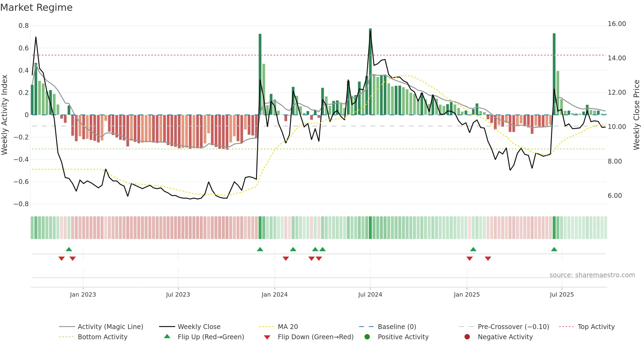Click the red Negative Activity legend dot
Image resolution: width=644 pixels, height=362 pixels.
click(467, 337)
